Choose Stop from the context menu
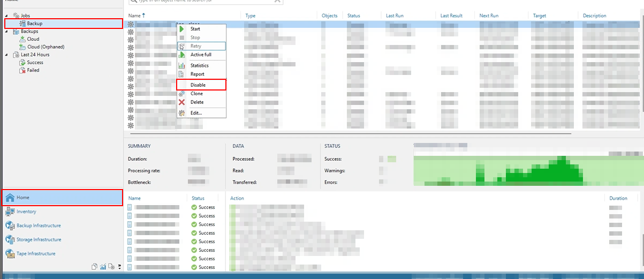This screenshot has width=644, height=279. (x=201, y=37)
